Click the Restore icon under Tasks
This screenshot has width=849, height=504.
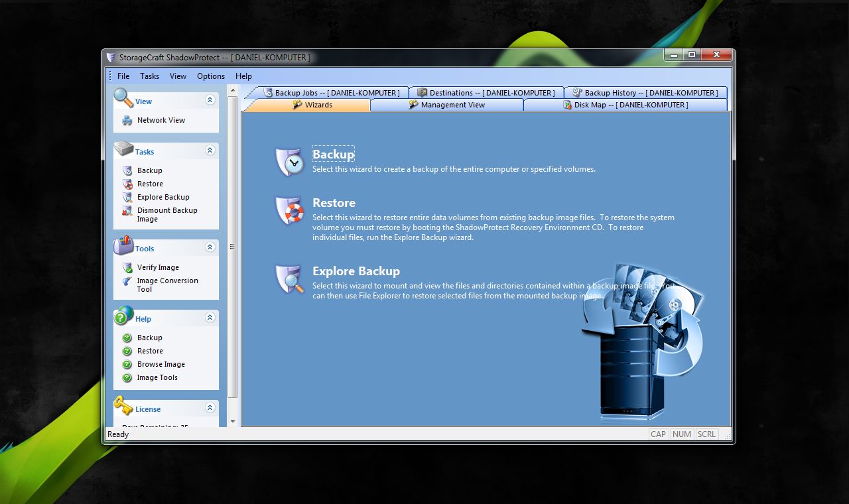[127, 184]
